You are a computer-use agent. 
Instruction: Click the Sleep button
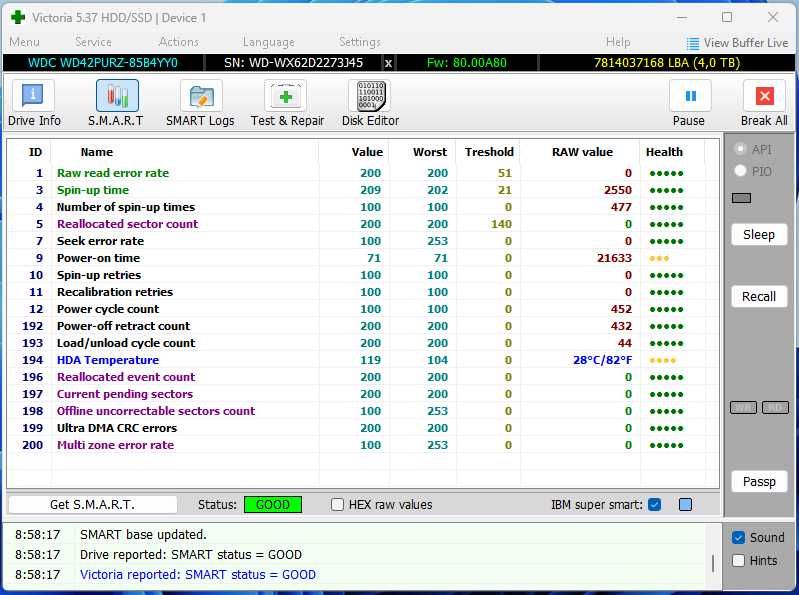(759, 235)
